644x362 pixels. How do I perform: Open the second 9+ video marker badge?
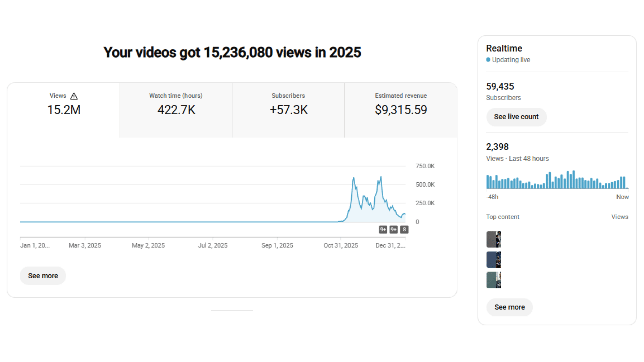click(x=393, y=230)
